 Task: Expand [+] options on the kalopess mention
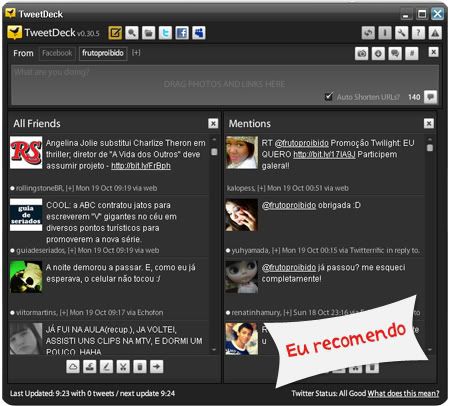[261, 188]
